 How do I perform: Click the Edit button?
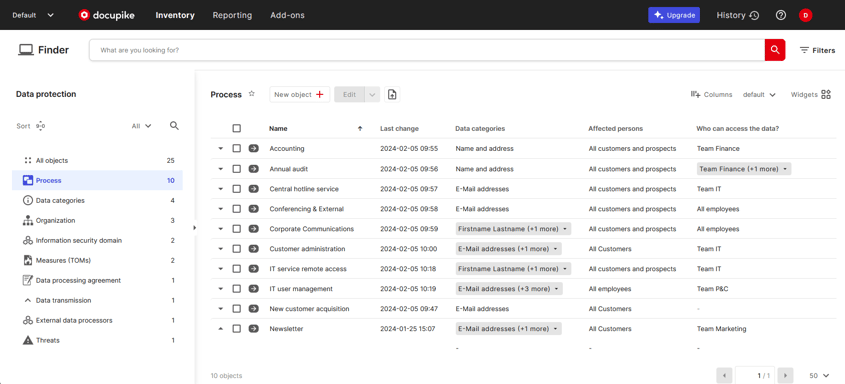point(349,94)
